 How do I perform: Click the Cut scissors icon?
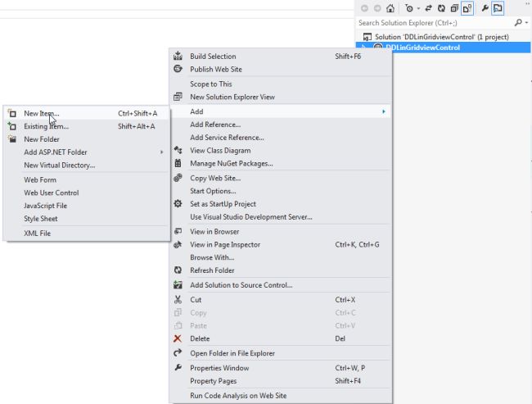point(178,299)
